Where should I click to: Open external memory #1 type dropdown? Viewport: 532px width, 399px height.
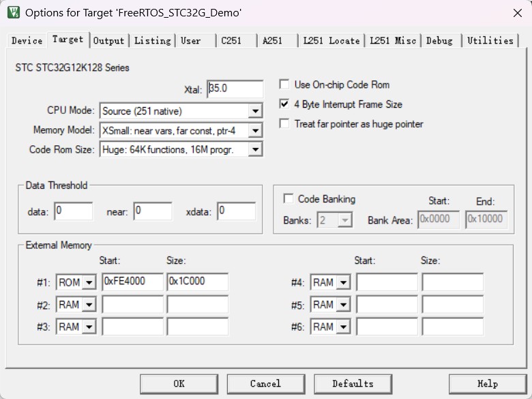tap(89, 282)
